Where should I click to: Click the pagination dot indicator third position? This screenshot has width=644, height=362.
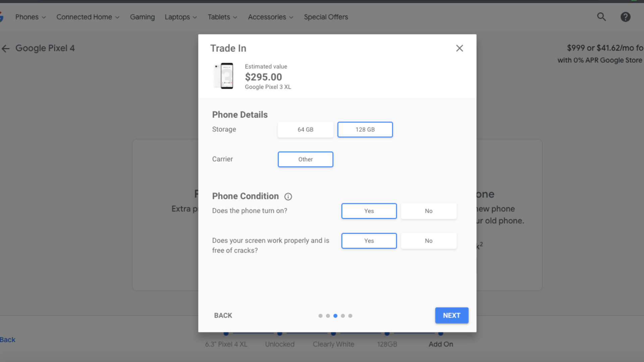(x=335, y=315)
